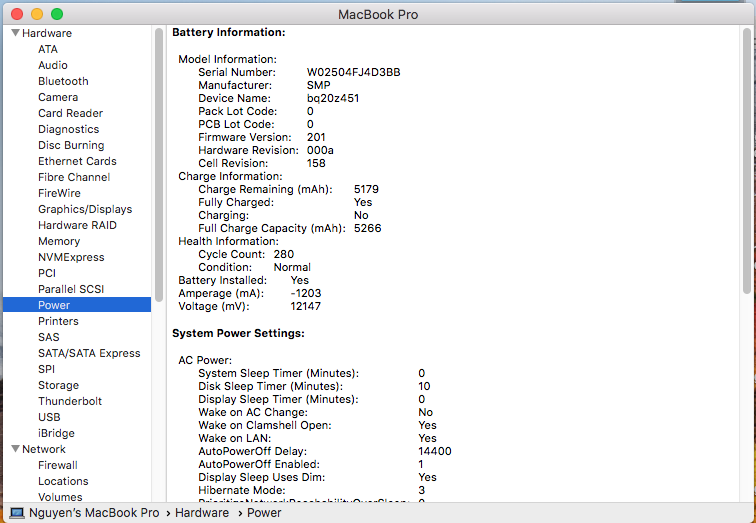
Task: Click Hardware Revision value 000a
Action: point(320,150)
